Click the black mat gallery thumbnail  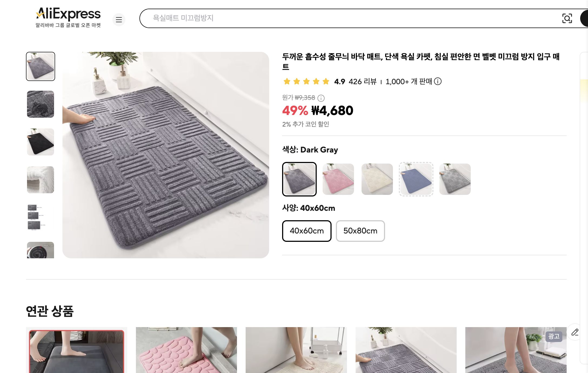40,142
